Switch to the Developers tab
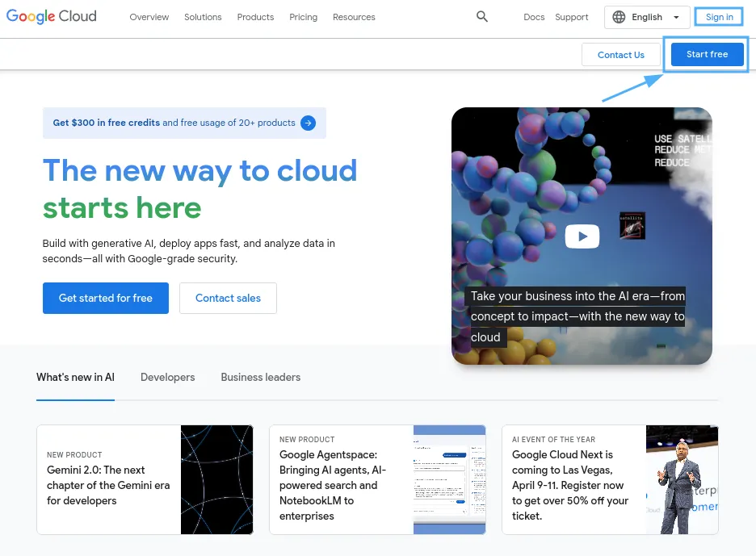Viewport: 756px width, 556px height. click(x=168, y=377)
